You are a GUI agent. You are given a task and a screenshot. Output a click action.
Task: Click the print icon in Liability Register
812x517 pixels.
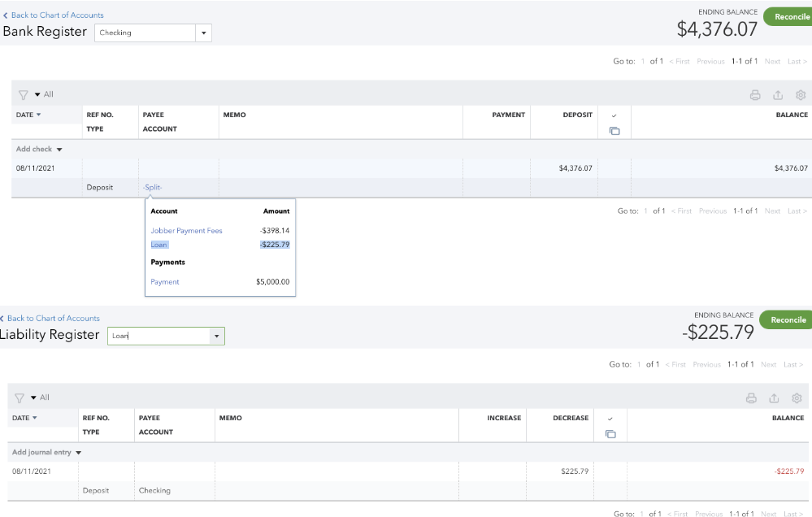pyautogui.click(x=751, y=398)
